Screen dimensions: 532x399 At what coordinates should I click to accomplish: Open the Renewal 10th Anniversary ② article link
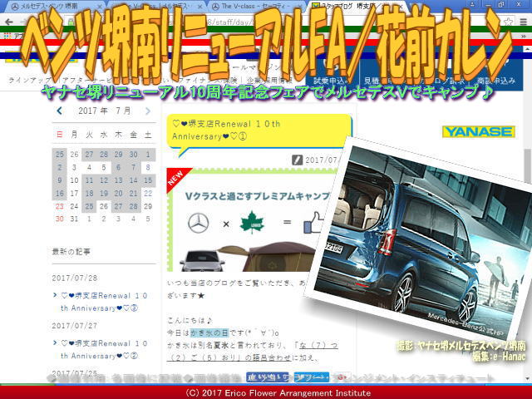tap(104, 349)
